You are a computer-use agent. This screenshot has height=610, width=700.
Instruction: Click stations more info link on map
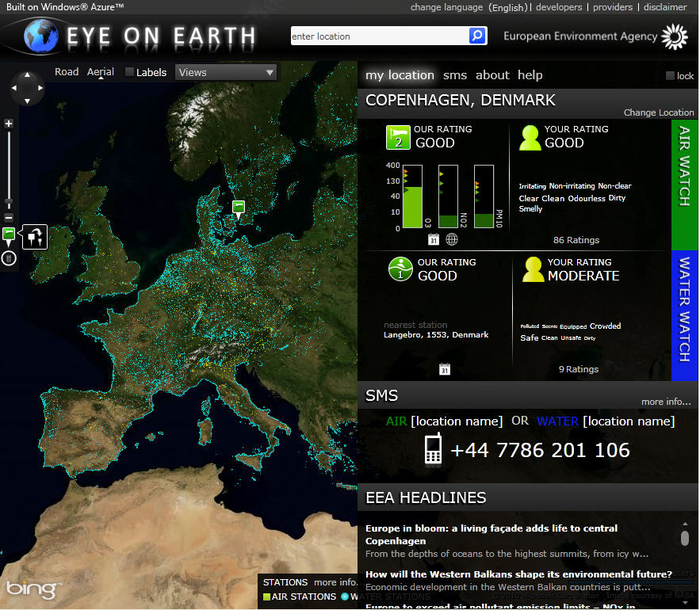pyautogui.click(x=335, y=582)
